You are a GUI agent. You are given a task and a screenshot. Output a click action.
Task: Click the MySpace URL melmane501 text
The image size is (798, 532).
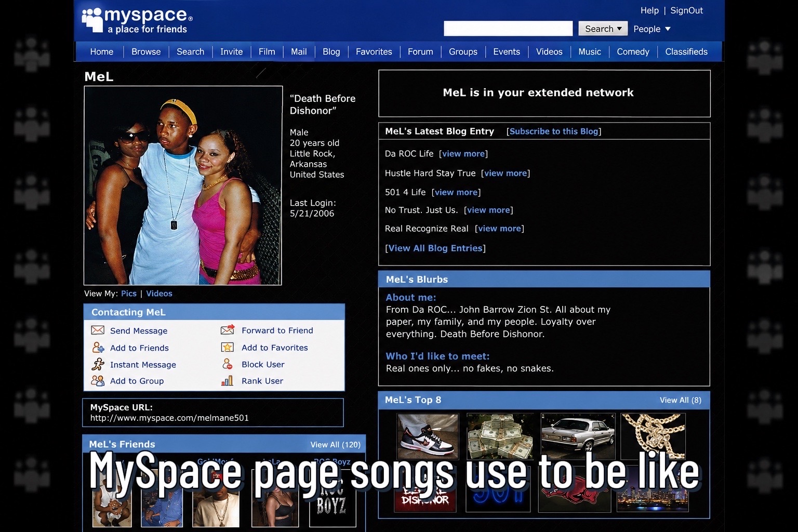click(169, 418)
